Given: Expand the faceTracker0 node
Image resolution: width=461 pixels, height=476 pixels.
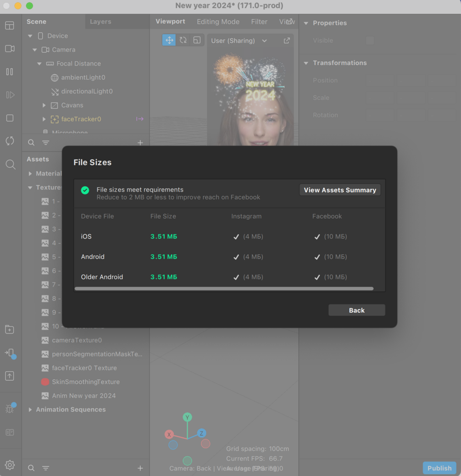Looking at the screenshot, I should click(44, 119).
